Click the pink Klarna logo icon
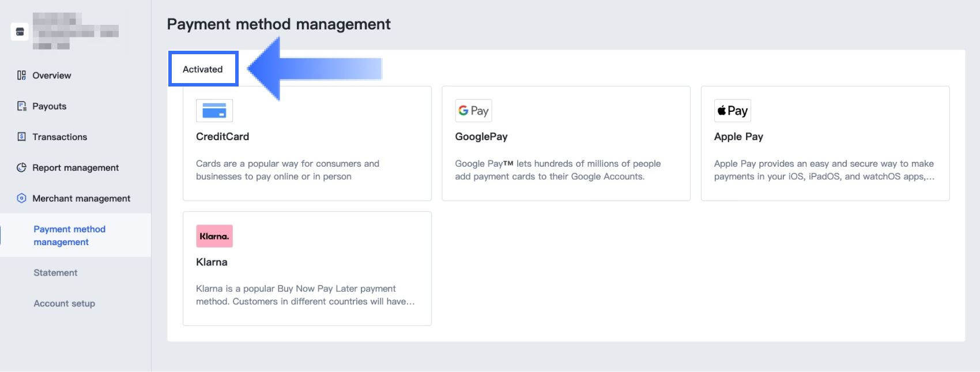Viewport: 980px width, 372px height. coord(214,236)
